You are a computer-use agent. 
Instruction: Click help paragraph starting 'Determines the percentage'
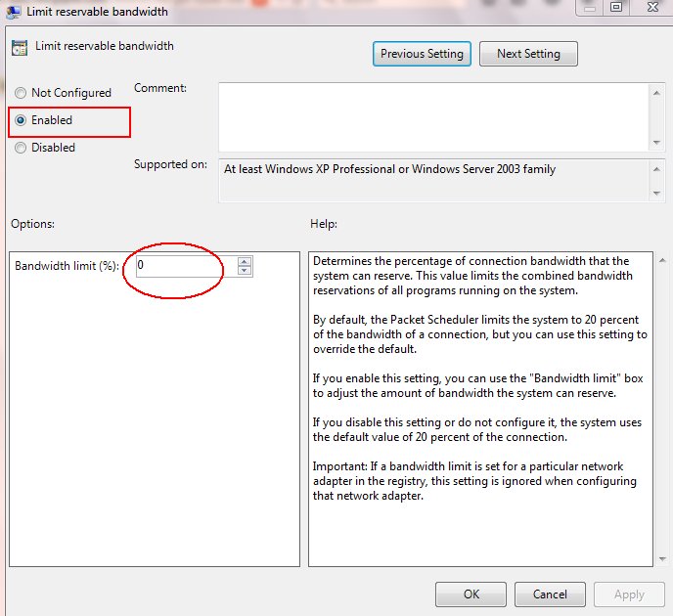[x=472, y=276]
